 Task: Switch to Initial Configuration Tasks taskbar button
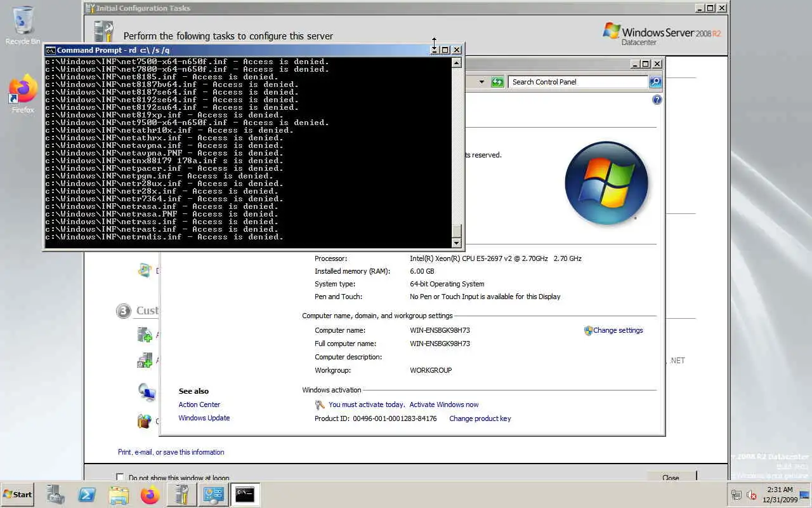pyautogui.click(x=181, y=495)
